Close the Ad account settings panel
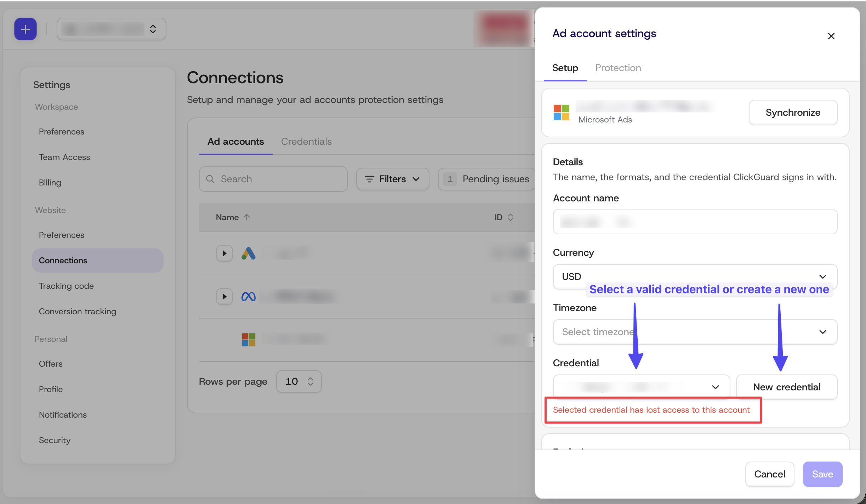Screen dimensions: 866x504 pos(831,36)
